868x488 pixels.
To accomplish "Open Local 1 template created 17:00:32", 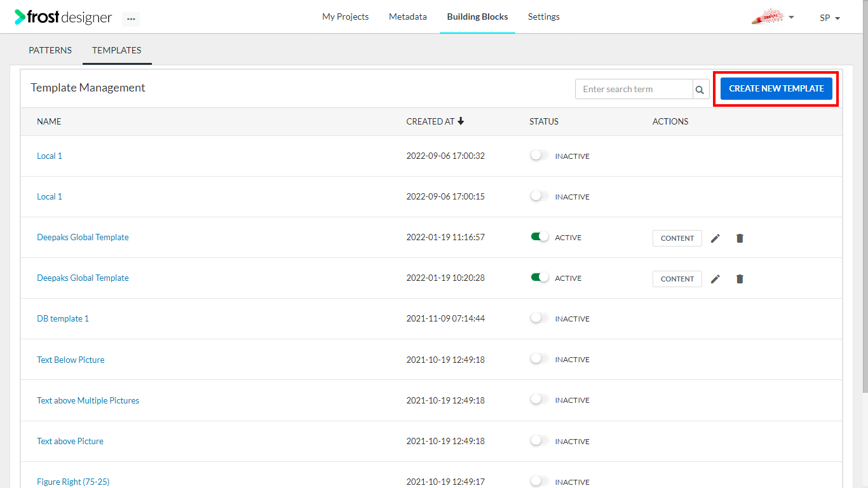I will coord(50,156).
